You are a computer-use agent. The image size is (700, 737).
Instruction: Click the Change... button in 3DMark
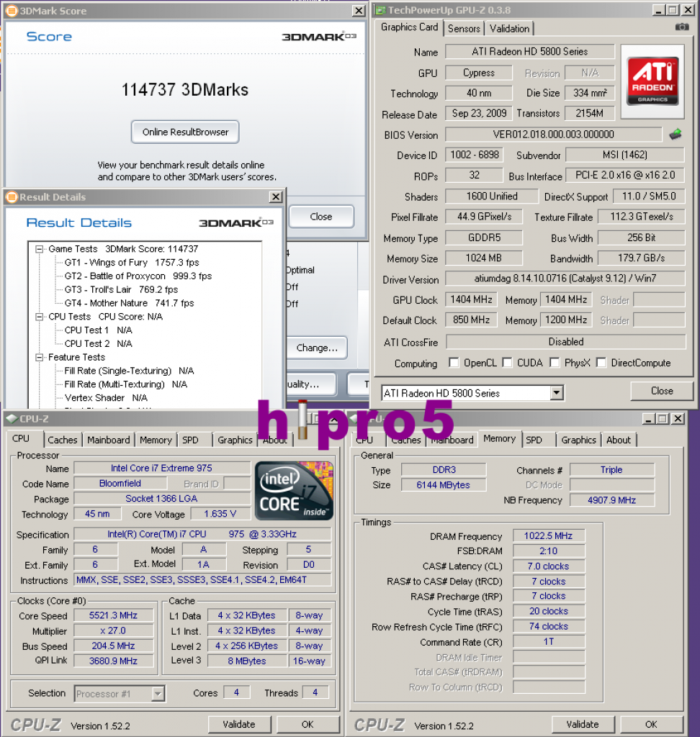[317, 348]
